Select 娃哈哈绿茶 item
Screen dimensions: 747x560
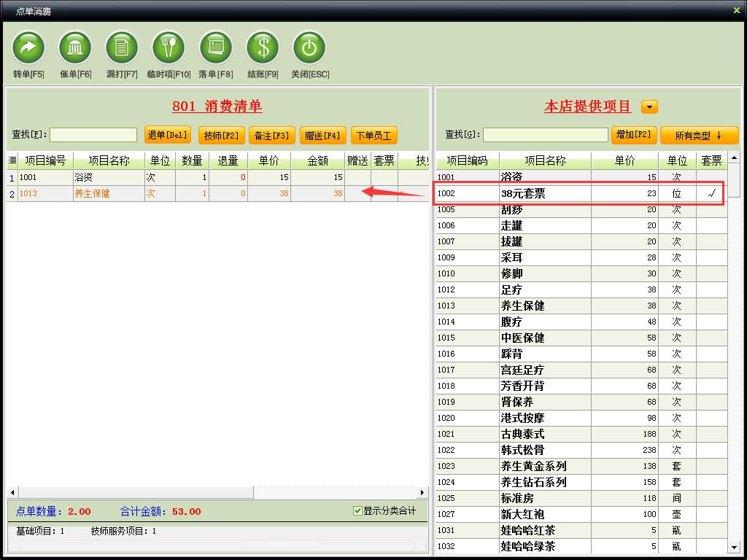(x=581, y=546)
